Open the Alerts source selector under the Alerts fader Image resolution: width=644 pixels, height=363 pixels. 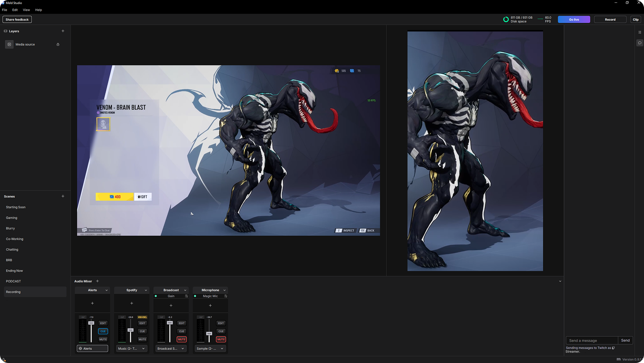tap(92, 349)
